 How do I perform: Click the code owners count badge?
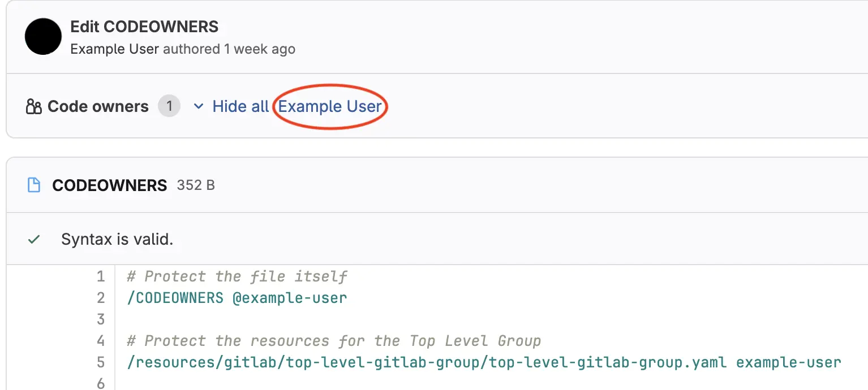(x=169, y=106)
